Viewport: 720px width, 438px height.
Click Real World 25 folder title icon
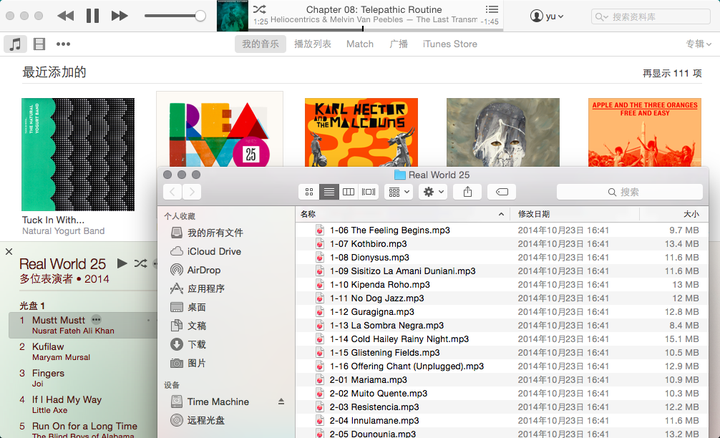coord(400,175)
